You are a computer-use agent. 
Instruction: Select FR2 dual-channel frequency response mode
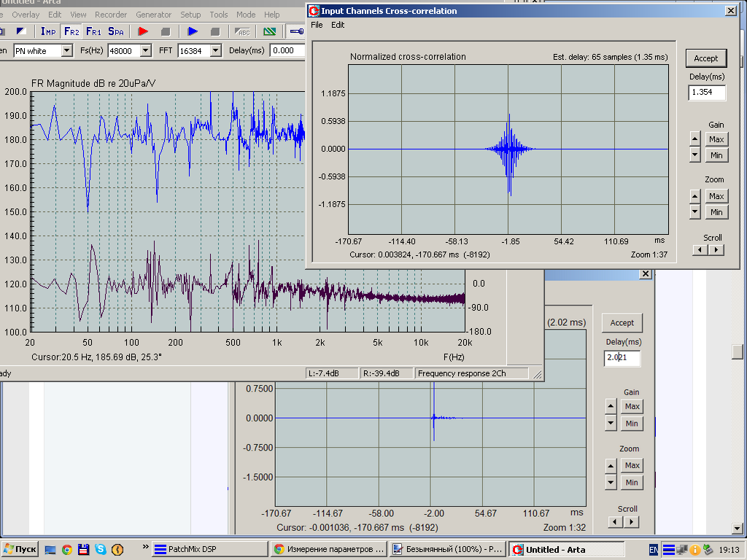[71, 31]
